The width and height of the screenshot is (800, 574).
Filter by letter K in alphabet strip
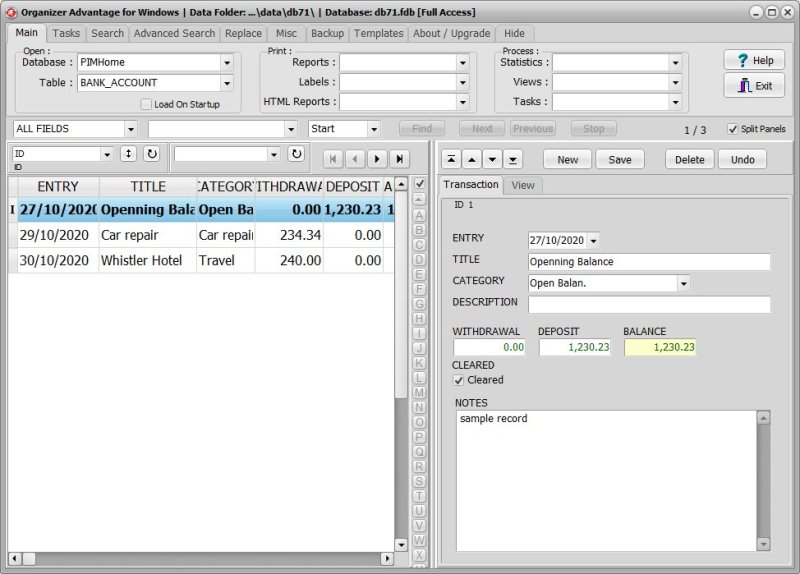(x=419, y=363)
